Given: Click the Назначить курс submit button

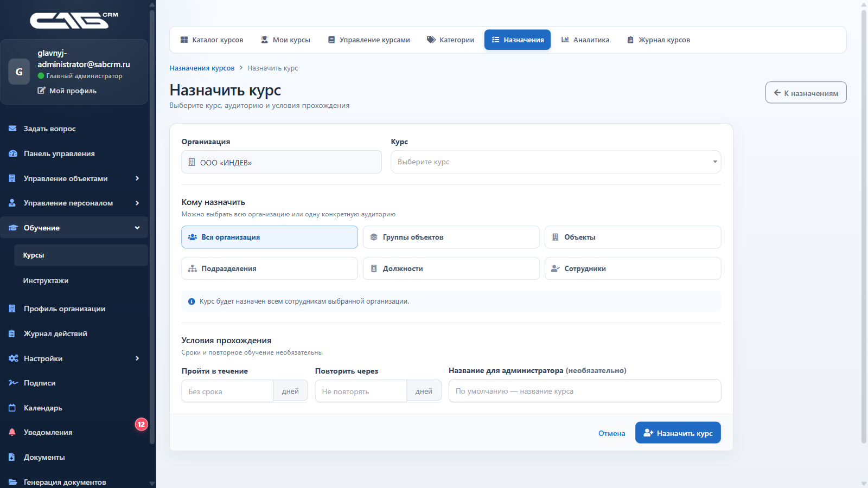Looking at the screenshot, I should 678,433.
